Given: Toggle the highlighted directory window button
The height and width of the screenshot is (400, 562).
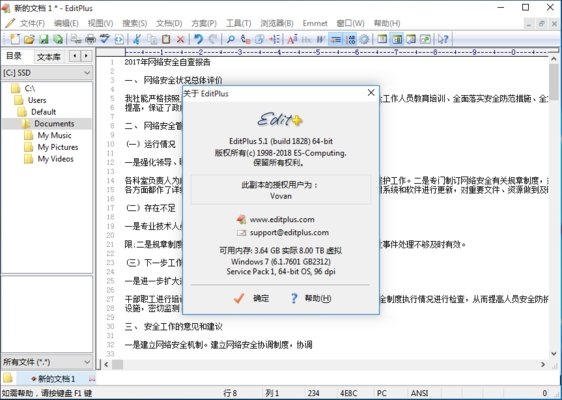Looking at the screenshot, I should coord(396,39).
